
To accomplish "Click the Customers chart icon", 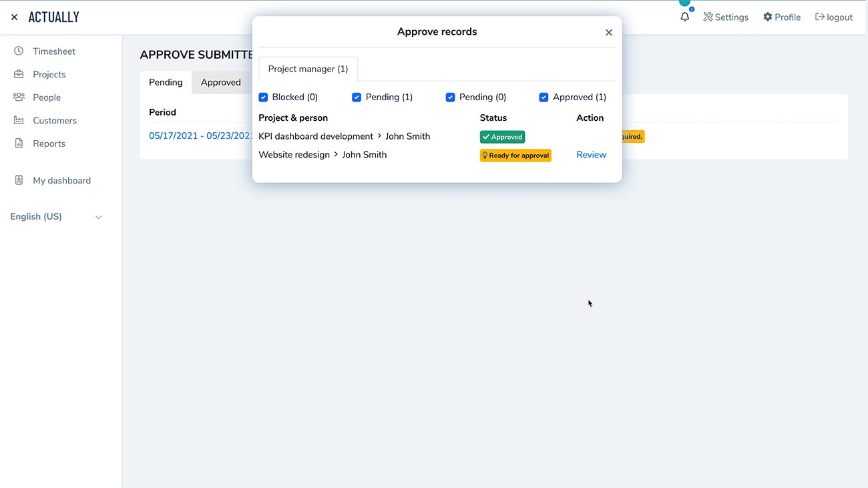I will tap(19, 120).
